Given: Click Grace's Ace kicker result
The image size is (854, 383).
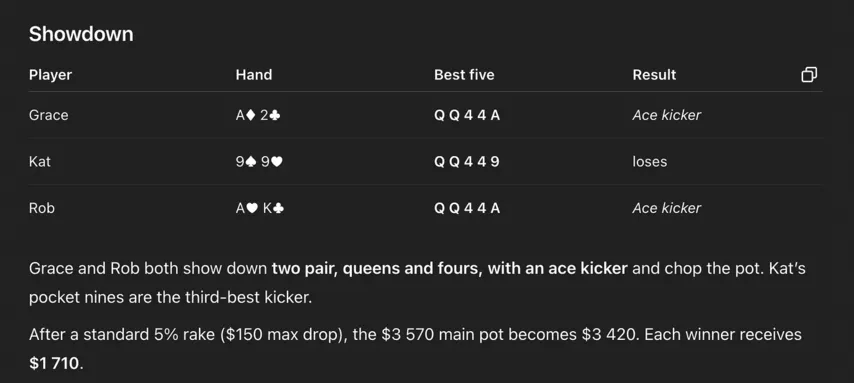Looking at the screenshot, I should (667, 115).
